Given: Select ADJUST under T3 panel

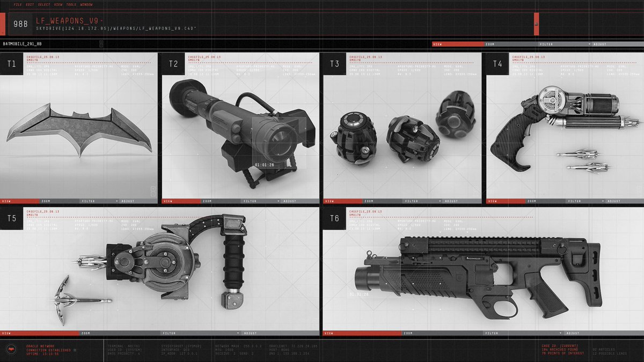Looking at the screenshot, I should (461, 201).
